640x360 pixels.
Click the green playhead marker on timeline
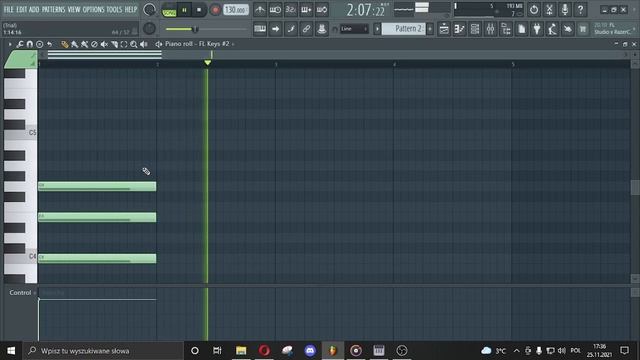(x=207, y=62)
